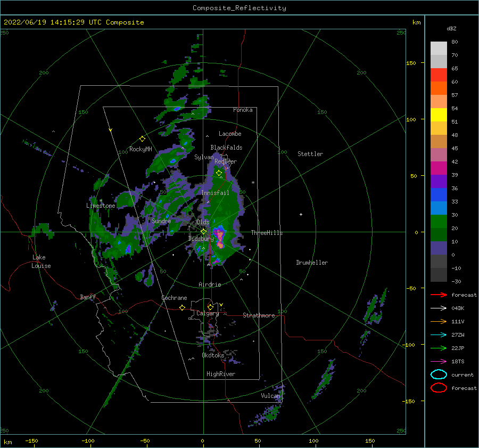Click the yellow km unit label at top right
Image resolution: width=479 pixels, height=448 pixels.
pyautogui.click(x=416, y=22)
